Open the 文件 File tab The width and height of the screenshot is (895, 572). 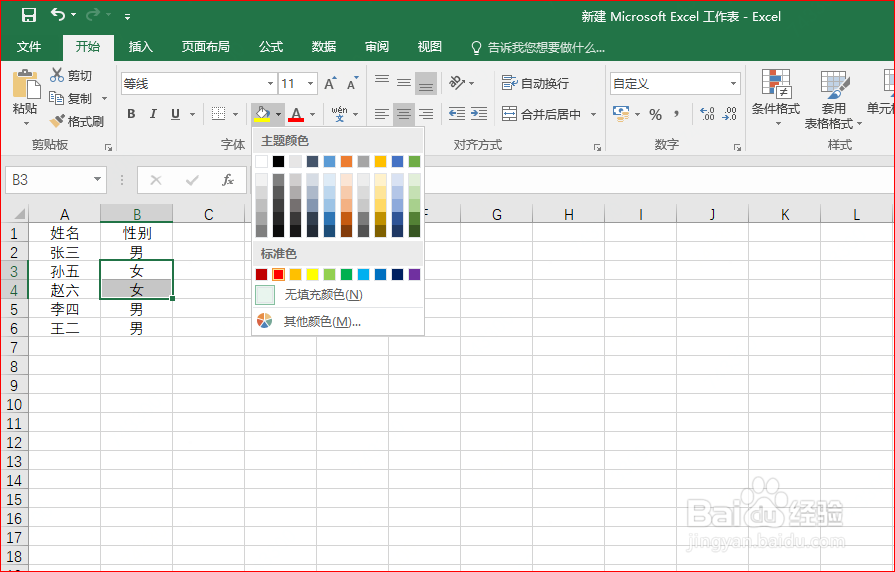click(29, 46)
